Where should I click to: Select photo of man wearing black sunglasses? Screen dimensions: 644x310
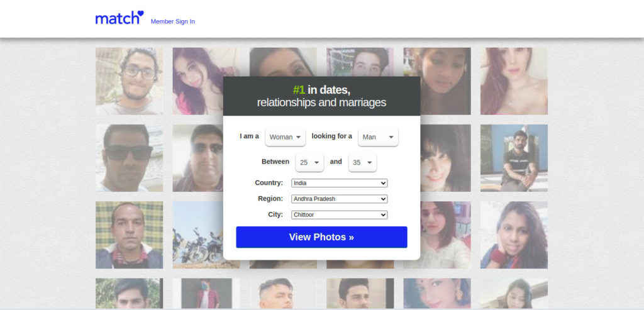coord(130,158)
